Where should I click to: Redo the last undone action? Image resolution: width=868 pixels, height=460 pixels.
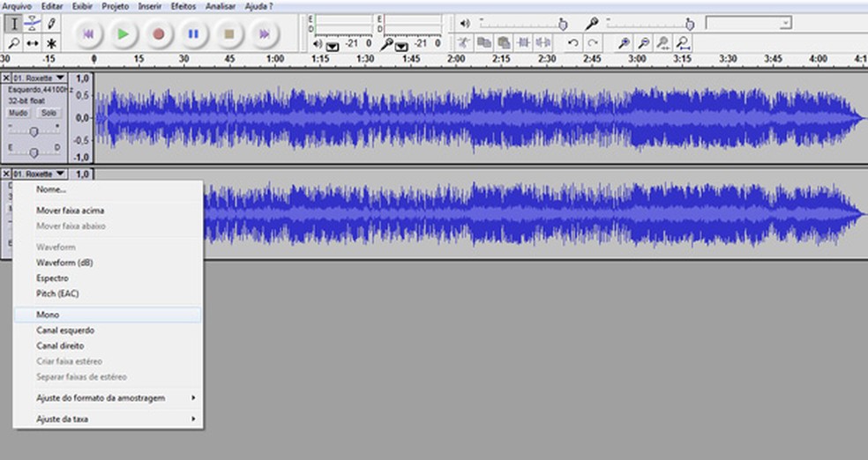(x=593, y=42)
